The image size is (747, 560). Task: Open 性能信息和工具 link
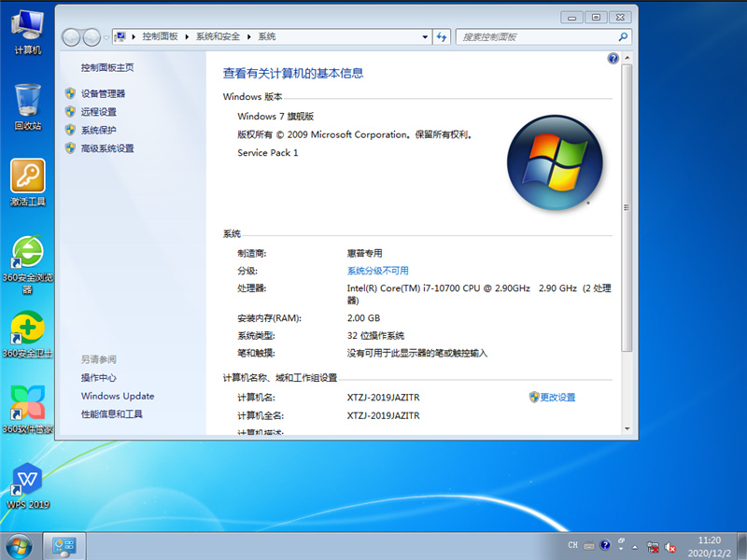coord(111,414)
